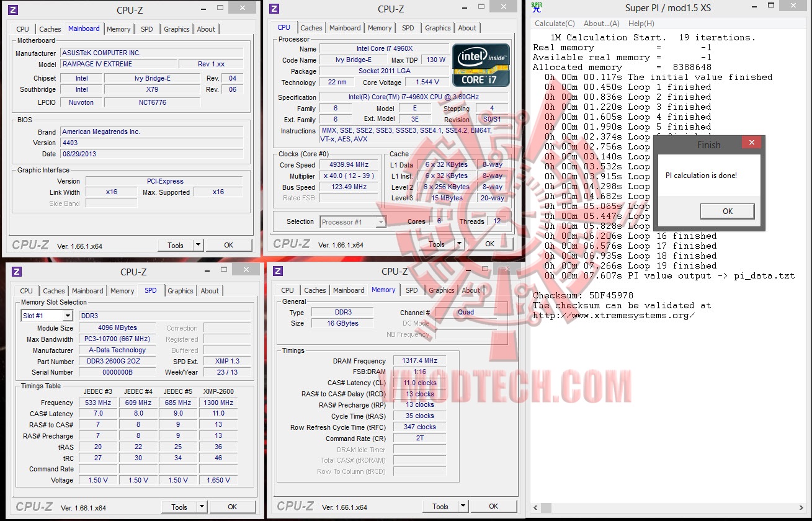Click the CPU-Z icon in the Mainboard window title bar

[14, 9]
